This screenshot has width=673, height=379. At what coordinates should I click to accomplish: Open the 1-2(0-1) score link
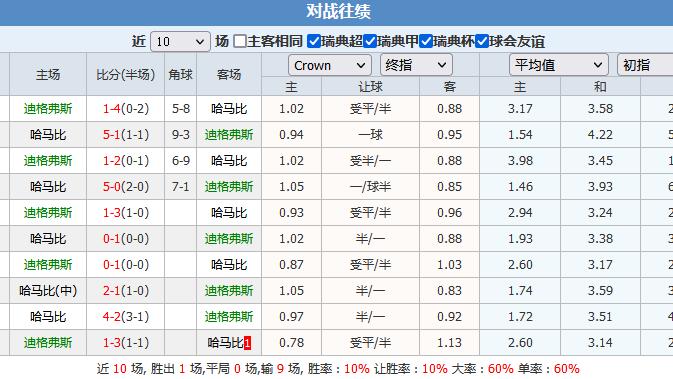(x=125, y=161)
